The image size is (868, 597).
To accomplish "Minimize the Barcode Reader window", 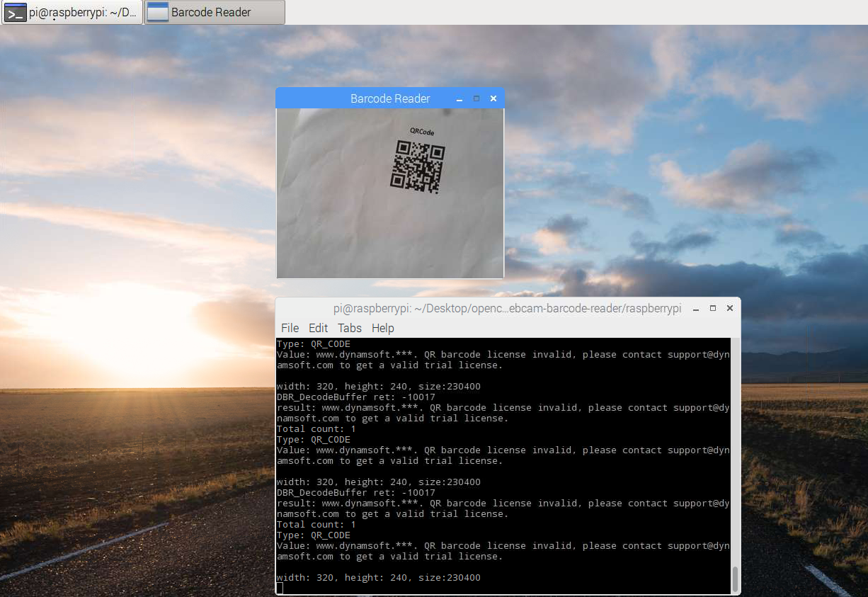I will 459,99.
